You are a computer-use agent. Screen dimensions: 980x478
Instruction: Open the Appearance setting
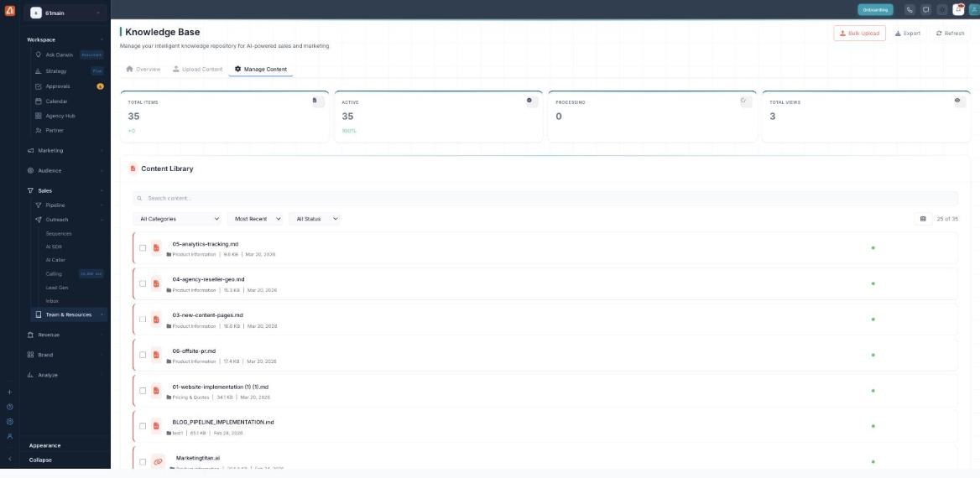coord(45,445)
